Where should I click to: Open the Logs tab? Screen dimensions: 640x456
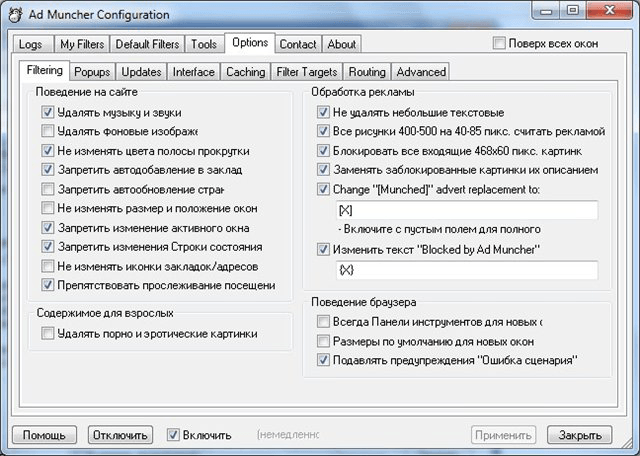click(x=31, y=44)
